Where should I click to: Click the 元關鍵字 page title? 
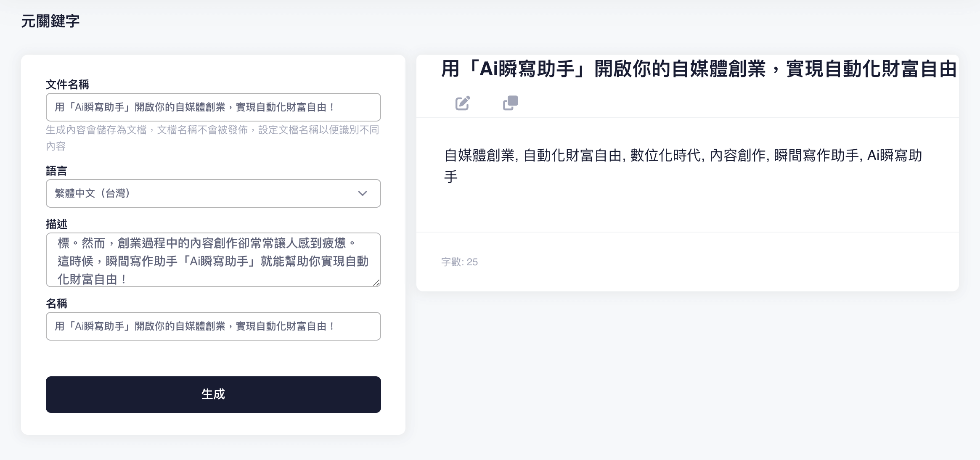[50, 21]
